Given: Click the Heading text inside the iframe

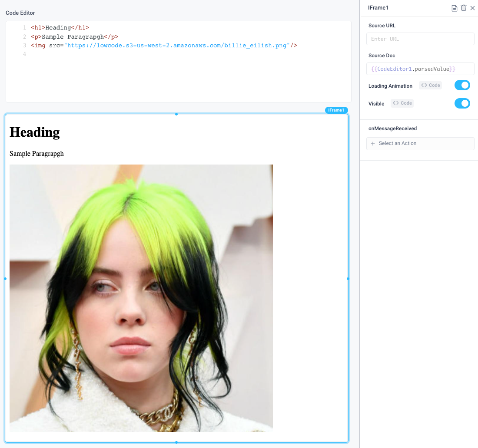Looking at the screenshot, I should (x=34, y=132).
